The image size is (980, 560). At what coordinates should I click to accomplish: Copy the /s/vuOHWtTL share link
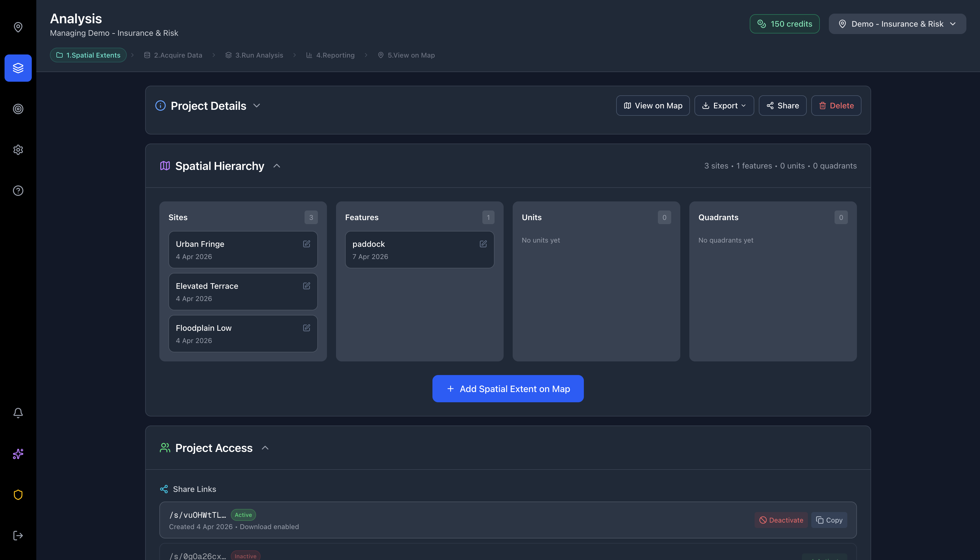[x=829, y=520]
